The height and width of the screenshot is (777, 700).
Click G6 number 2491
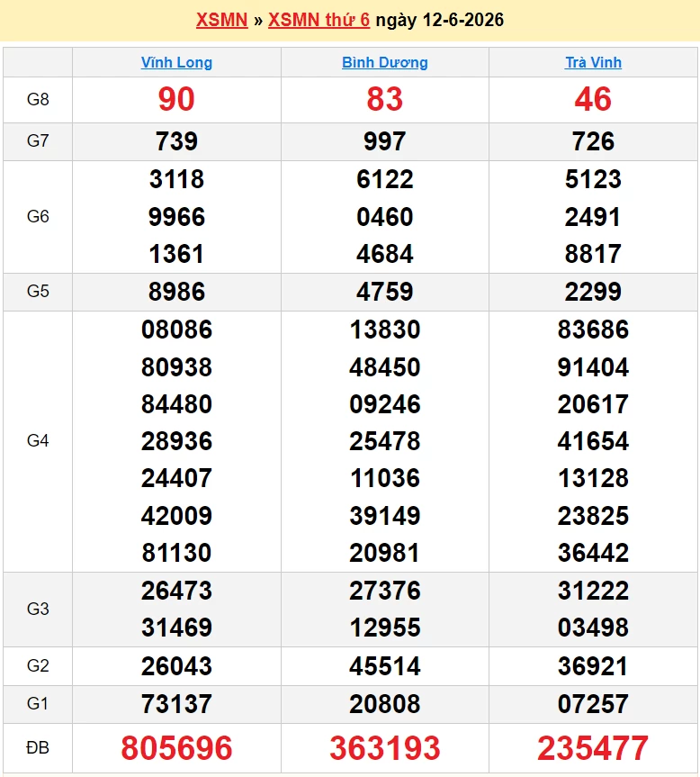pyautogui.click(x=593, y=217)
